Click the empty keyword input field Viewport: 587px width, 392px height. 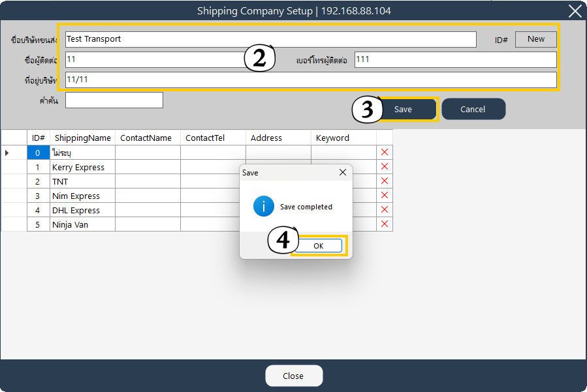(114, 100)
